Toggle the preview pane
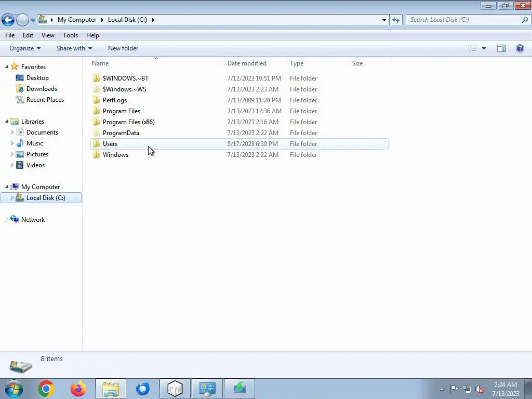This screenshot has height=399, width=532. [x=501, y=48]
